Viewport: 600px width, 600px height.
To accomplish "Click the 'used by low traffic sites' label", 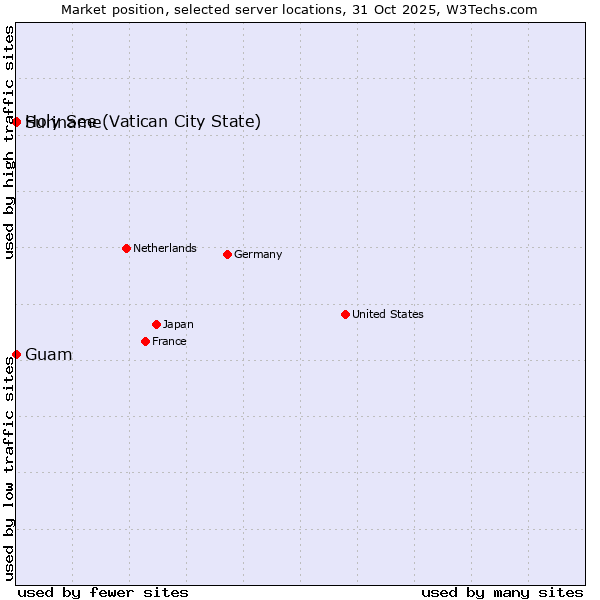I will (9, 468).
